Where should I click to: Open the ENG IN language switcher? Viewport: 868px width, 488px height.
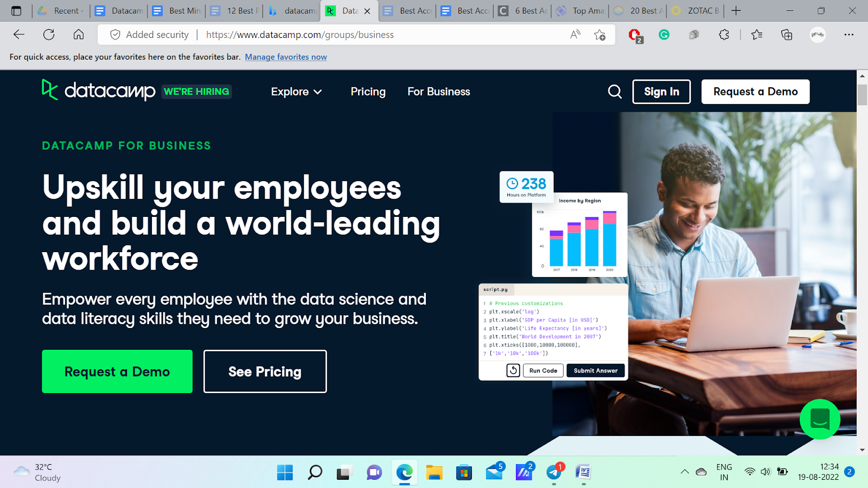coord(724,472)
